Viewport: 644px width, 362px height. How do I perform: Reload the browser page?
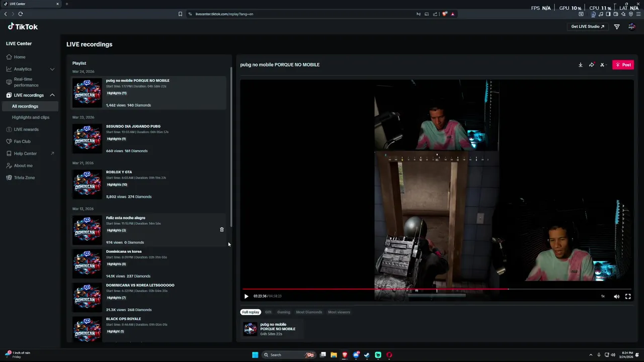[21, 14]
